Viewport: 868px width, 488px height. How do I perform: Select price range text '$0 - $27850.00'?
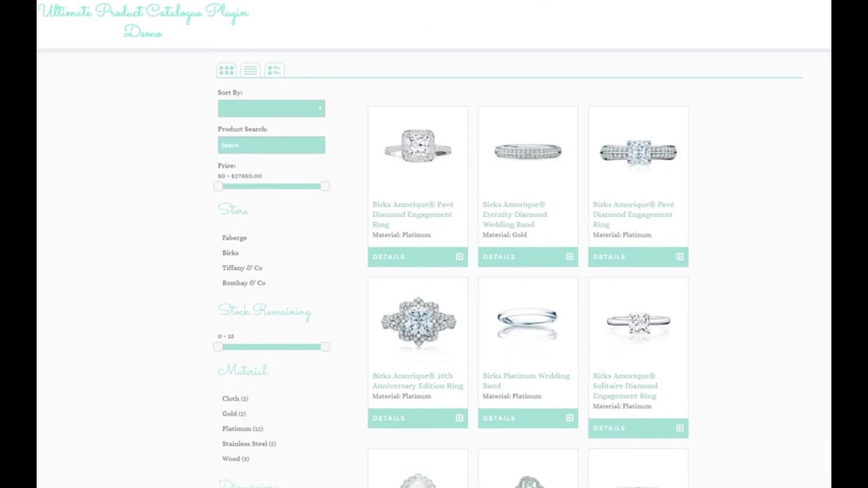pyautogui.click(x=239, y=176)
